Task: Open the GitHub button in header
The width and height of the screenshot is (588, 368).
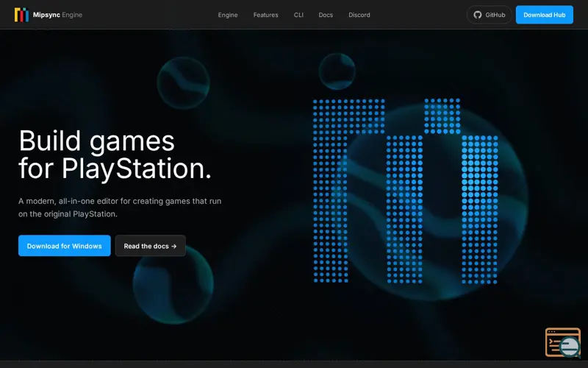Action: coord(489,15)
